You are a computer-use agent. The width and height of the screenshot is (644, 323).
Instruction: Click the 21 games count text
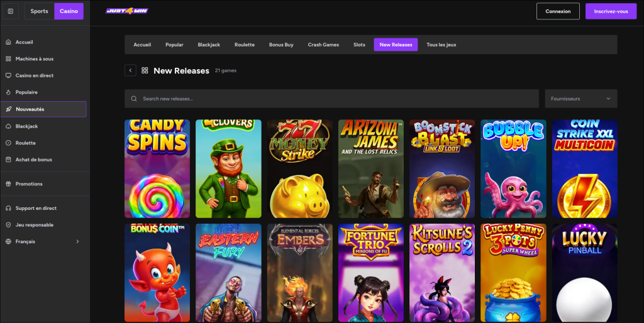click(x=226, y=70)
